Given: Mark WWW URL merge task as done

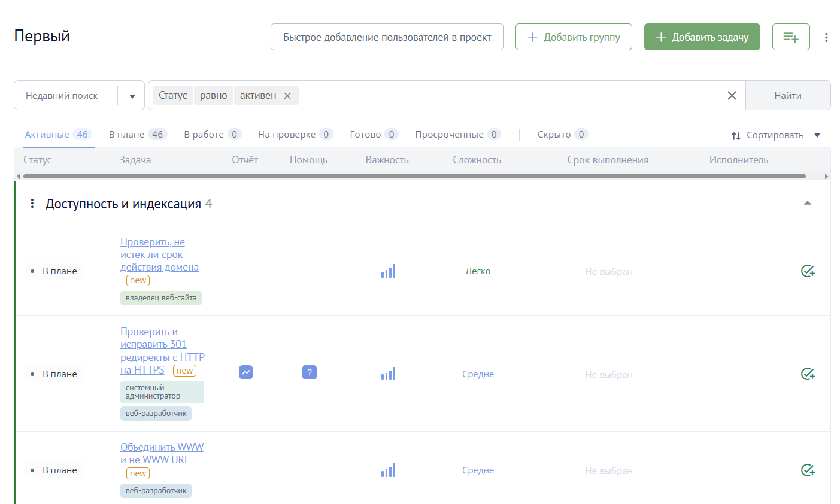Looking at the screenshot, I should point(808,470).
